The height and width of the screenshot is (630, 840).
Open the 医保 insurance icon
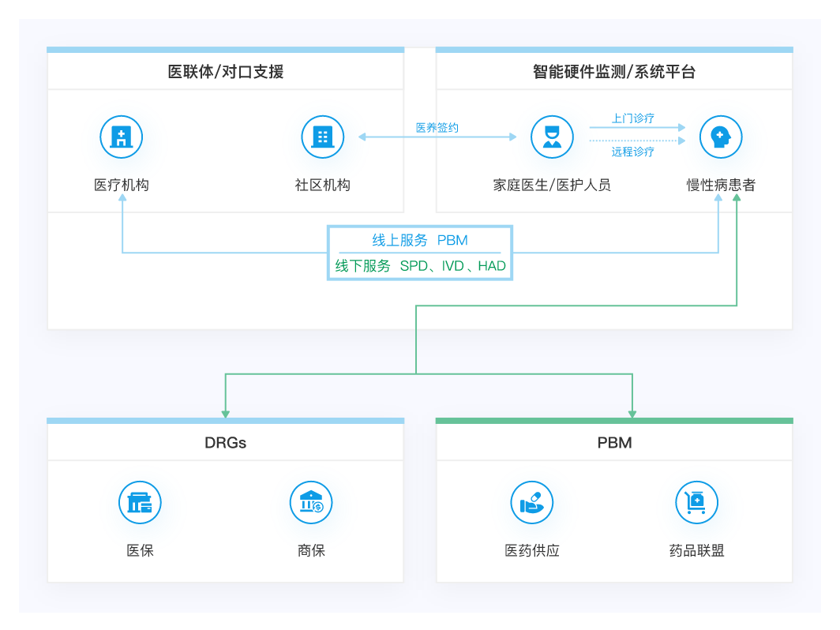coord(140,502)
